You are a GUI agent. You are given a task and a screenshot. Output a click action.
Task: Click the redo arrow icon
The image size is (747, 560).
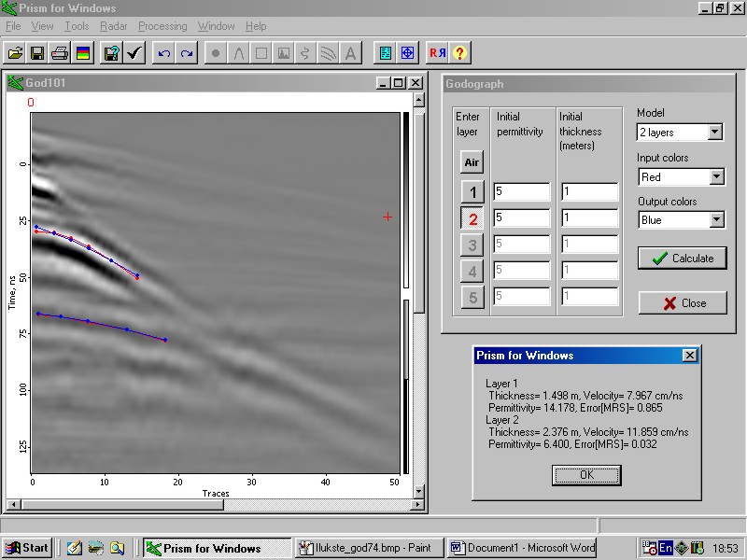click(x=187, y=53)
